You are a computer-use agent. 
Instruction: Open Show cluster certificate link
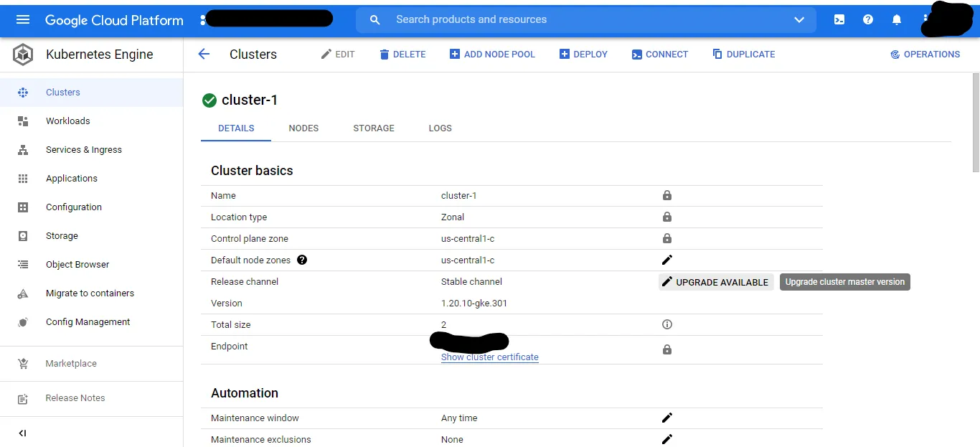490,357
